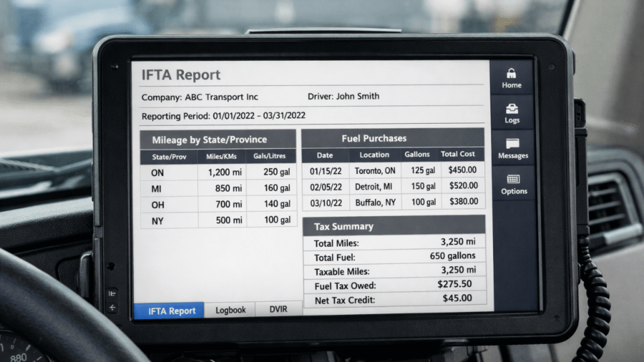The image size is (644, 362).
Task: Open the Home screen
Action: point(511,77)
